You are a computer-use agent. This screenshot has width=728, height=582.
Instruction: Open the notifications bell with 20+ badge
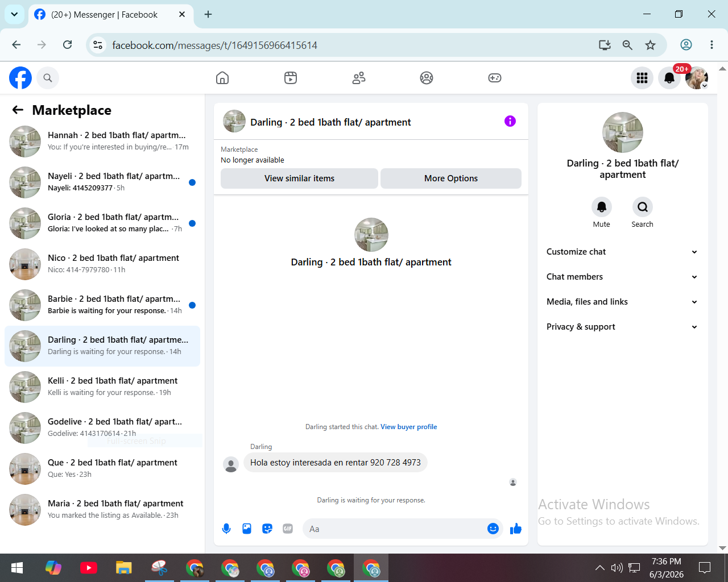[x=669, y=78]
